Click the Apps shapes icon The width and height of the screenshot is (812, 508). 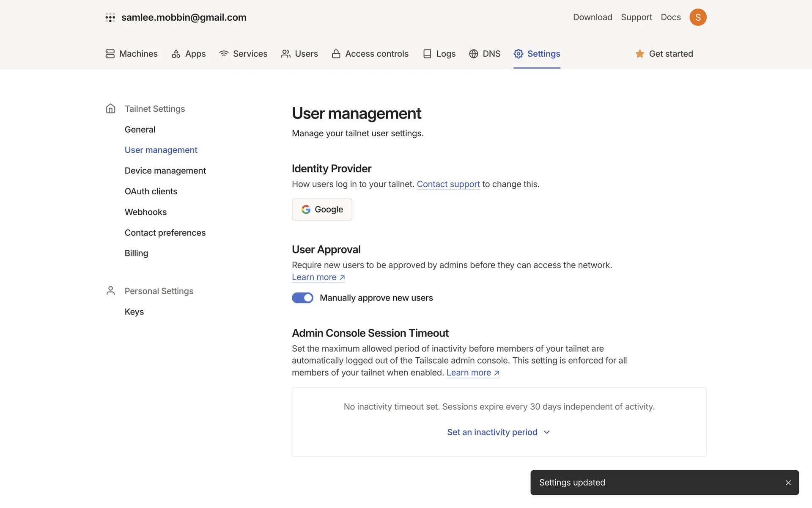[x=176, y=54]
